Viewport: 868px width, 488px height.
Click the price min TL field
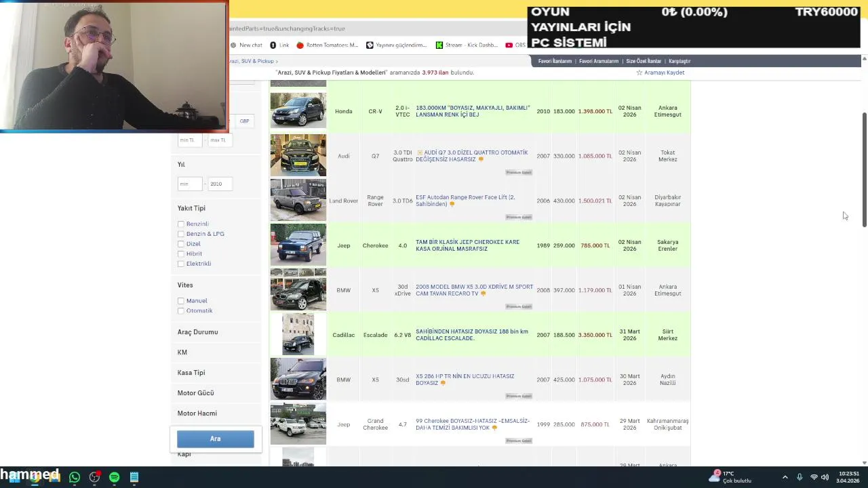point(190,140)
